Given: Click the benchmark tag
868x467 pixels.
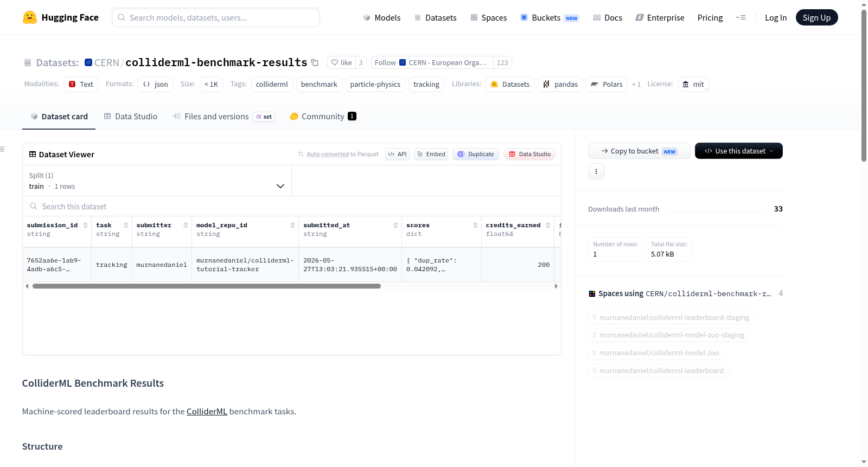Looking at the screenshot, I should point(319,84).
